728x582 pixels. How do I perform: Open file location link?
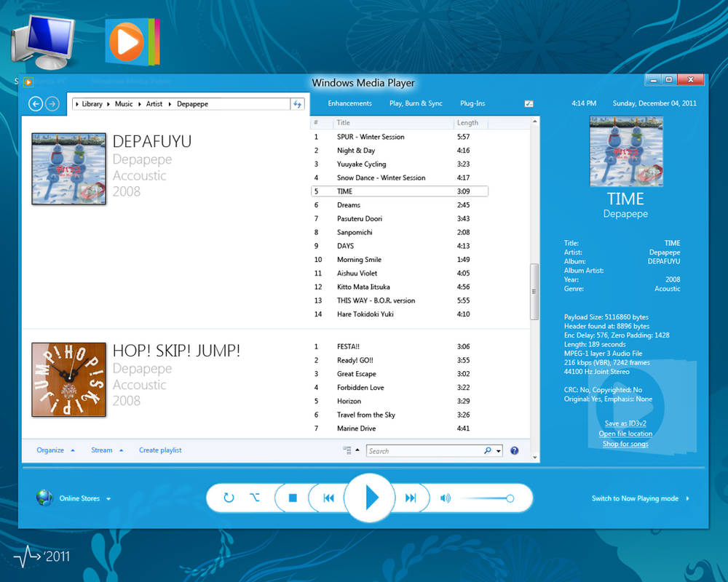tap(625, 434)
